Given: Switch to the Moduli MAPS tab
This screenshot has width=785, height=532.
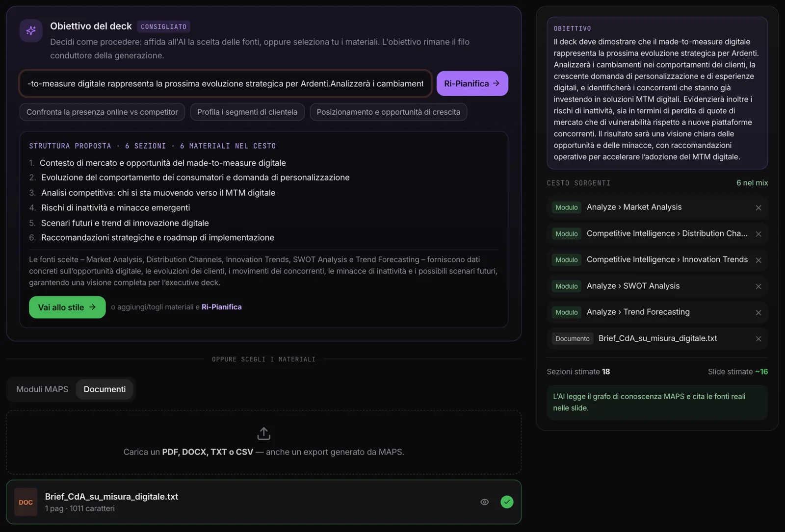Looking at the screenshot, I should [x=42, y=389].
